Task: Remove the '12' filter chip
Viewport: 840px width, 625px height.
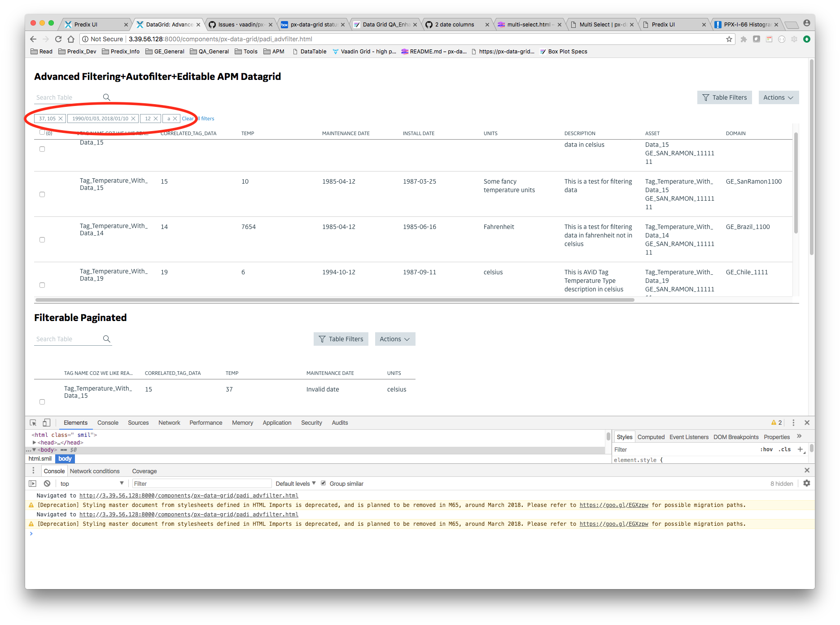Action: click(x=156, y=119)
